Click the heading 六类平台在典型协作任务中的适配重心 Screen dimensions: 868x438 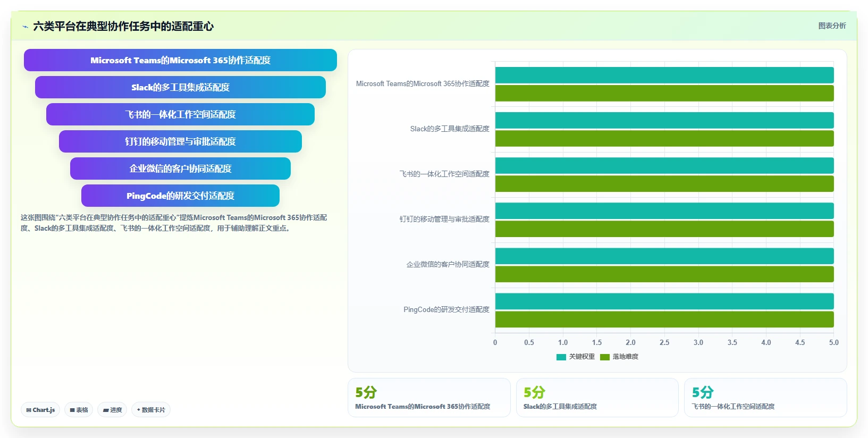[x=123, y=26]
